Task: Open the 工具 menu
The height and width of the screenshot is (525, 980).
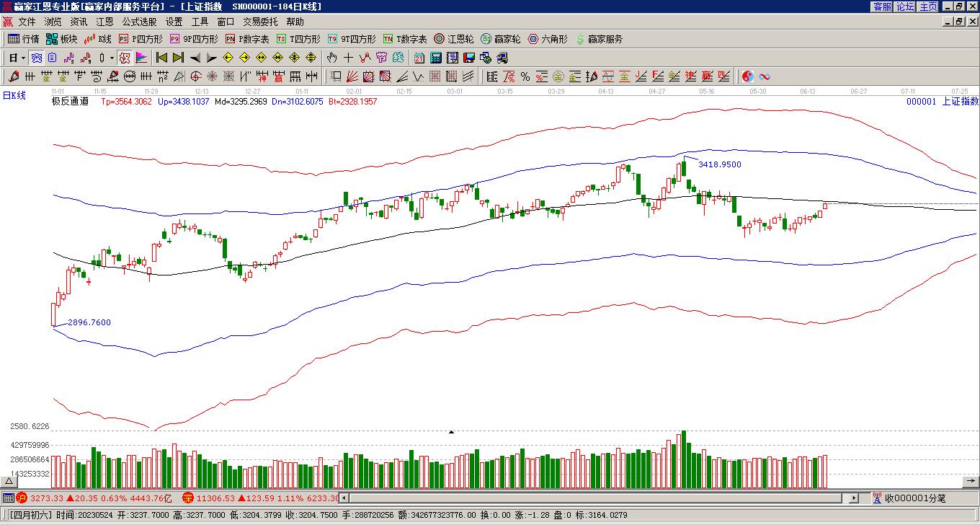Action: point(200,22)
